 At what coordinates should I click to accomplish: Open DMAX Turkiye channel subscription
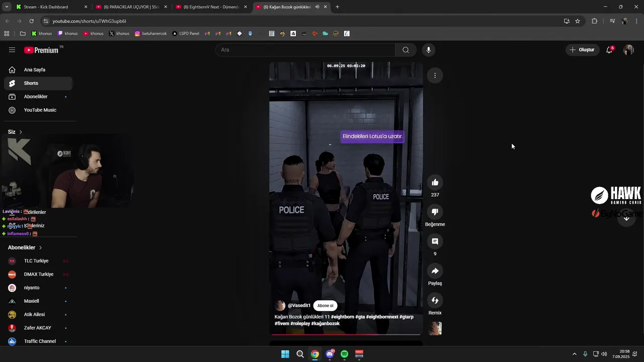pyautogui.click(x=38, y=275)
